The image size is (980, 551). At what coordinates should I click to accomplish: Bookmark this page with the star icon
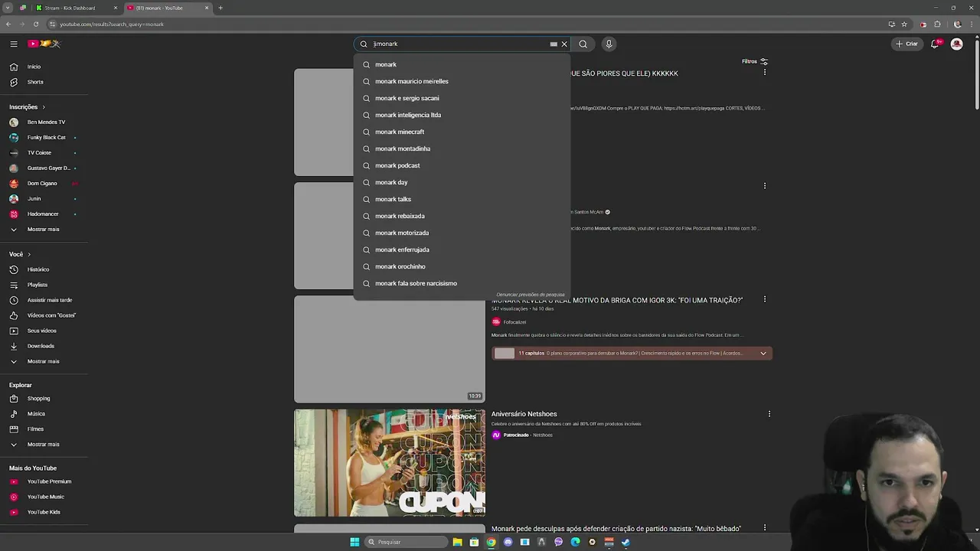pos(904,24)
